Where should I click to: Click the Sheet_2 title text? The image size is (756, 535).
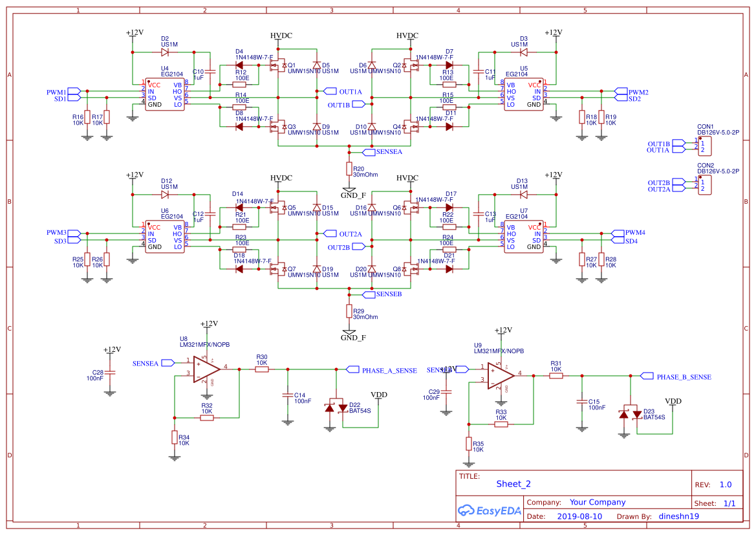click(513, 483)
